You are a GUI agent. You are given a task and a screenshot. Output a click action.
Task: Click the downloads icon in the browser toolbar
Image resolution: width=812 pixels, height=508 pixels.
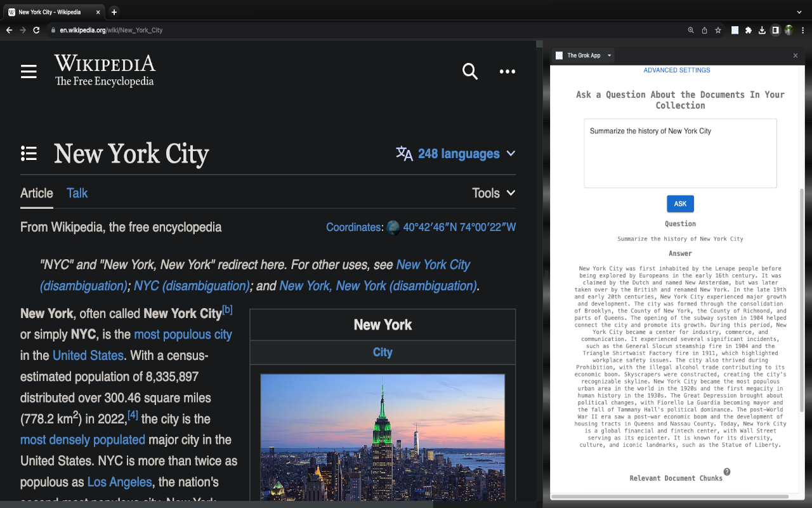(762, 30)
